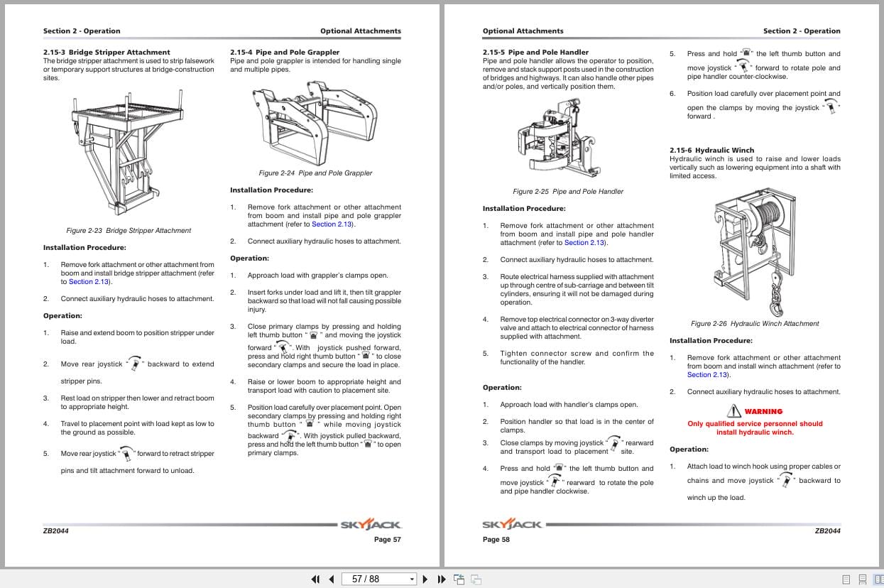
Task: Go to the first page using the leftmost arrow icon
Action: [315, 579]
